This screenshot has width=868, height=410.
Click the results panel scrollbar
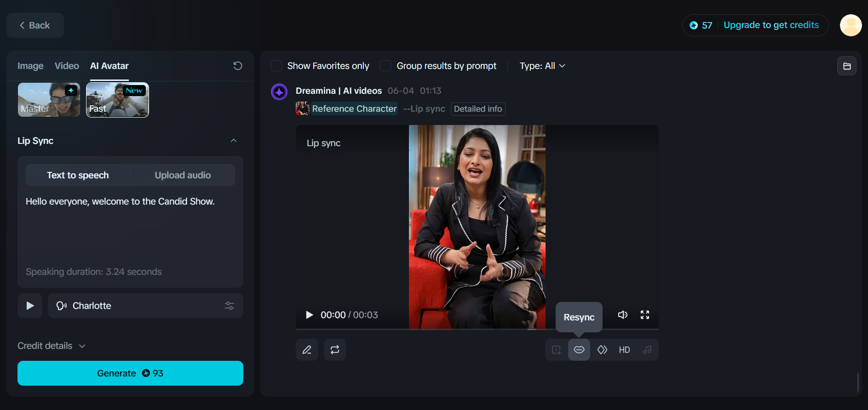tap(858, 382)
